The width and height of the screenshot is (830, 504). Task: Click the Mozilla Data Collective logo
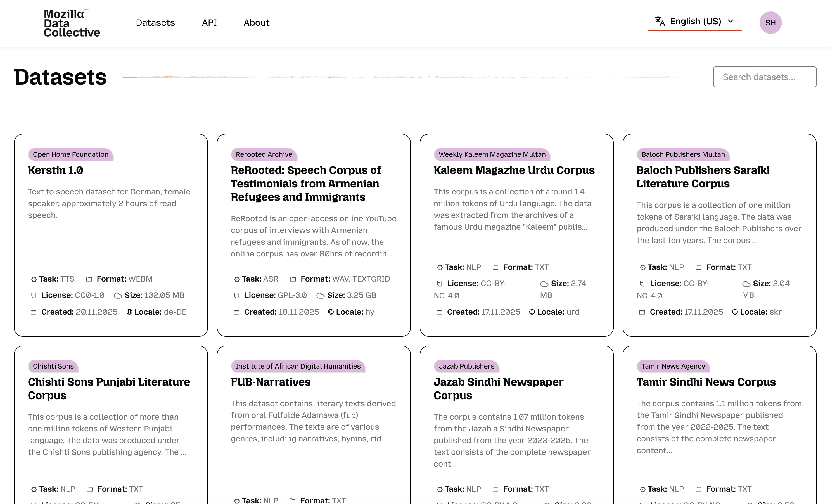[x=72, y=23]
